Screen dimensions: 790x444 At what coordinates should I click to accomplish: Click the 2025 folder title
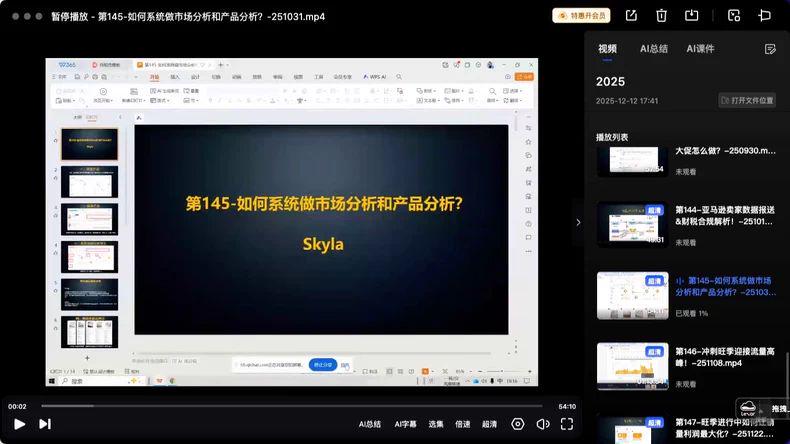(610, 82)
